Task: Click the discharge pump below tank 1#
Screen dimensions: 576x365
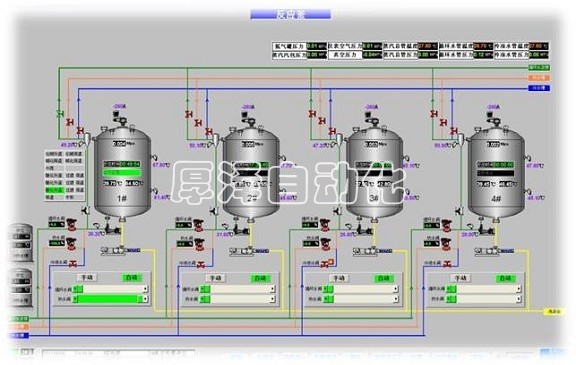Action: [x=112, y=230]
